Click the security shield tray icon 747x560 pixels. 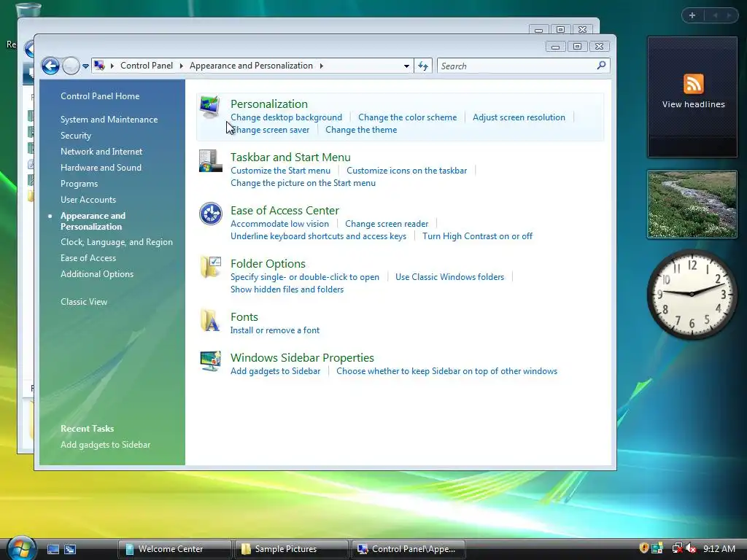click(643, 548)
